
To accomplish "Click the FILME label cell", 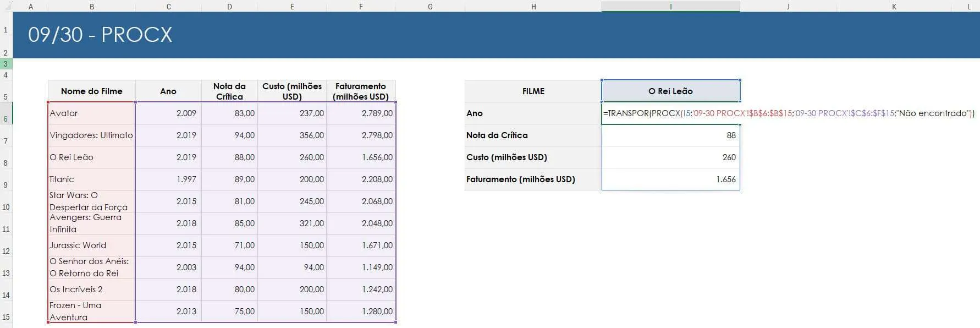I will tap(533, 91).
